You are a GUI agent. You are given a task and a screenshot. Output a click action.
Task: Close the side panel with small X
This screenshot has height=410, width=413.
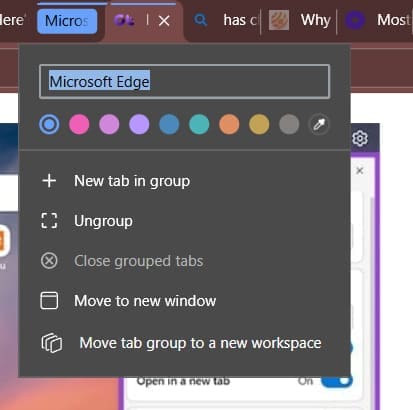click(x=359, y=171)
